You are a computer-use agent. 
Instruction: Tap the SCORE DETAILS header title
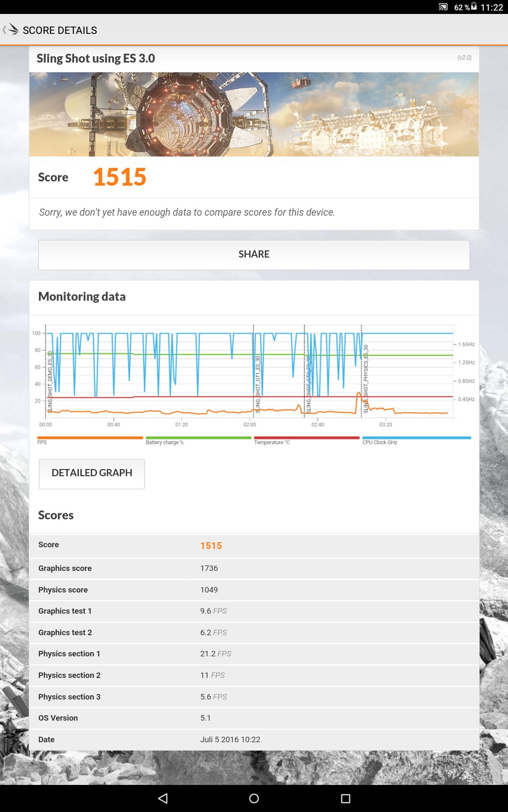[x=60, y=30]
